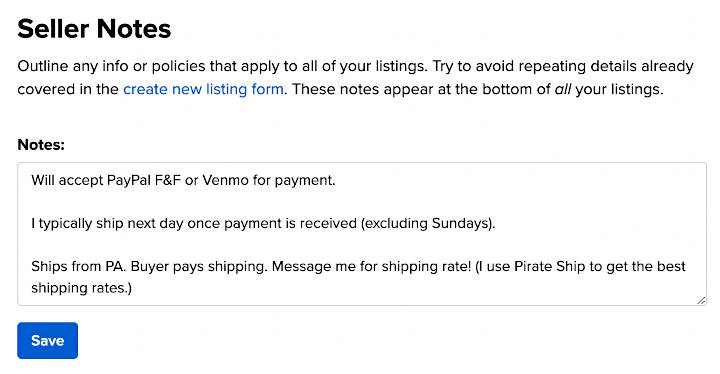Click the word 'Venmo' in the notes
The image size is (720, 374).
pos(225,180)
